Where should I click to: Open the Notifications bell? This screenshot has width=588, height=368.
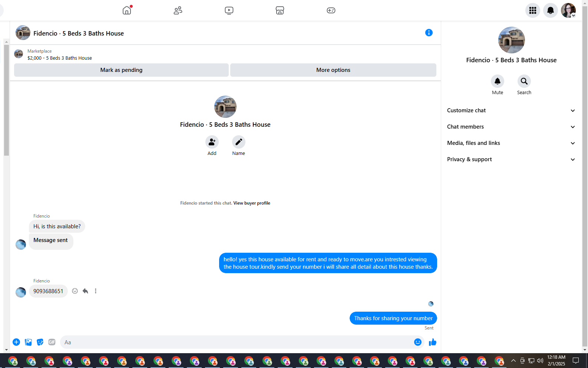[x=551, y=10]
